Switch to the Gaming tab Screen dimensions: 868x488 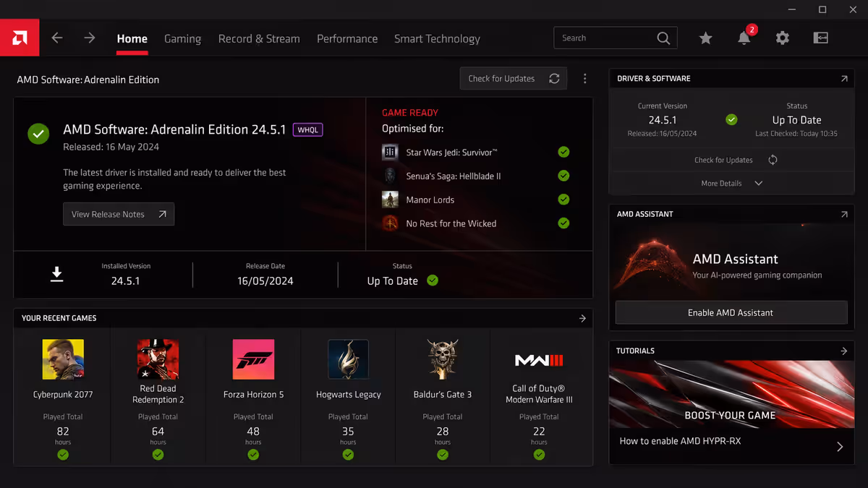[182, 39]
